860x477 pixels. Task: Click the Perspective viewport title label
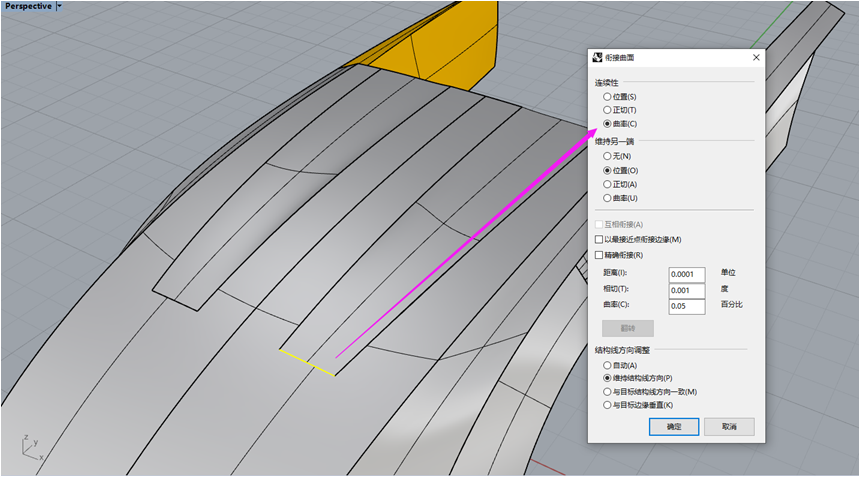pos(28,6)
